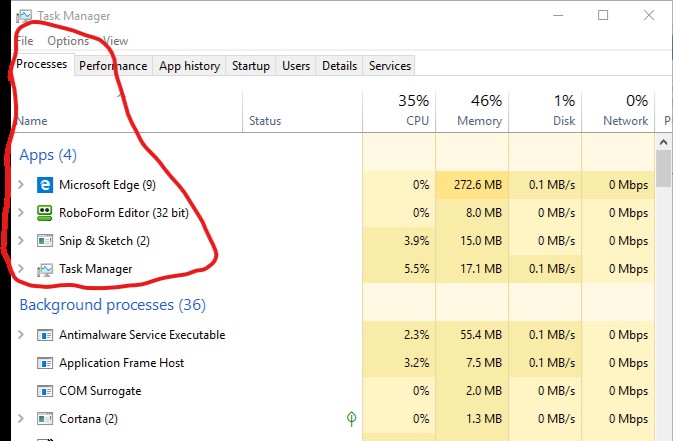Switch to the Details tab
Viewport: 673px width, 441px height.
click(339, 66)
